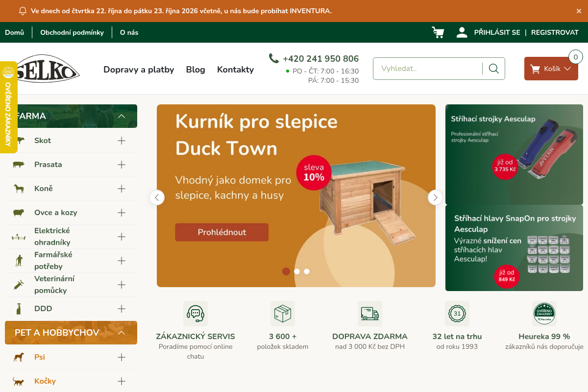This screenshot has width=588, height=392.
Task: Click the customer service headset icon
Action: [x=196, y=314]
